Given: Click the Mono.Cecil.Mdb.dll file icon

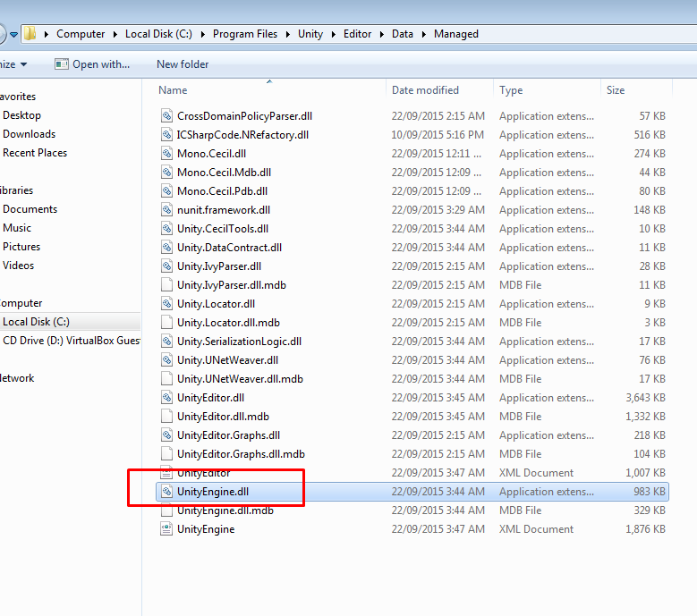Looking at the screenshot, I should tap(166, 173).
